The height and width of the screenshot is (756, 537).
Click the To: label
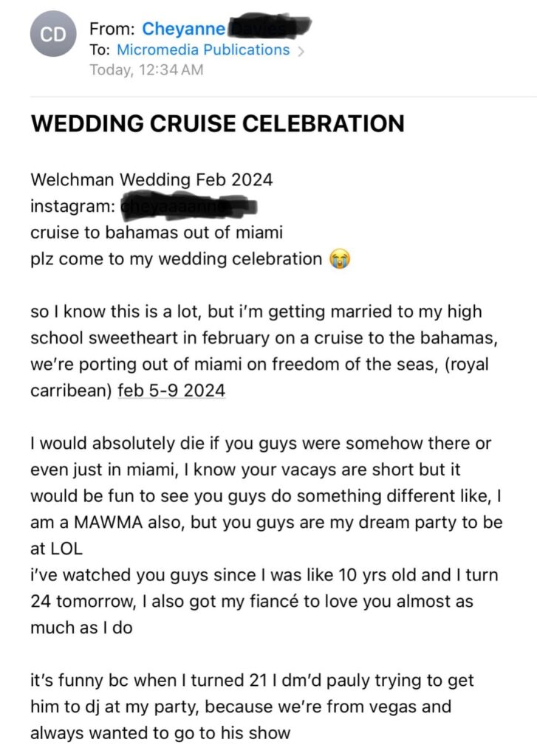[100, 50]
